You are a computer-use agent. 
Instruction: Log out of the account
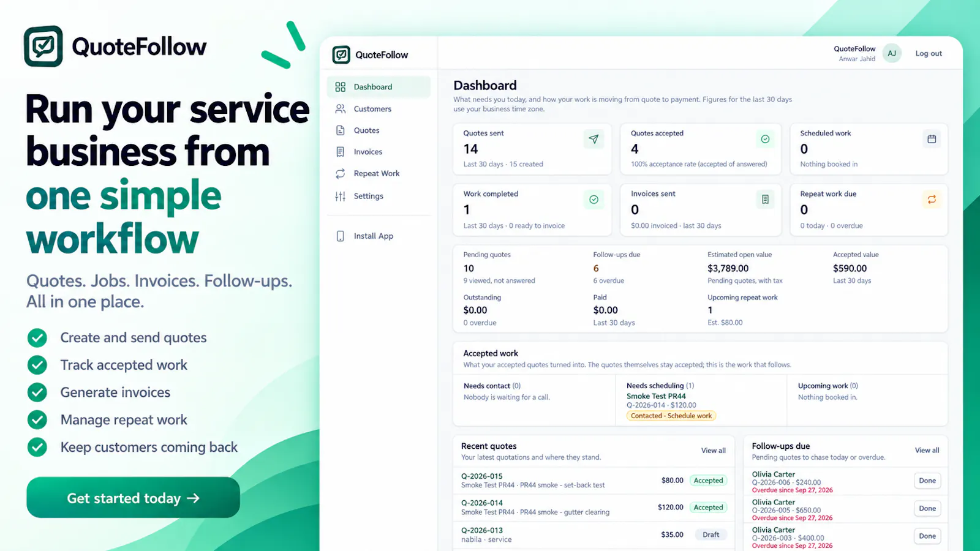929,53
